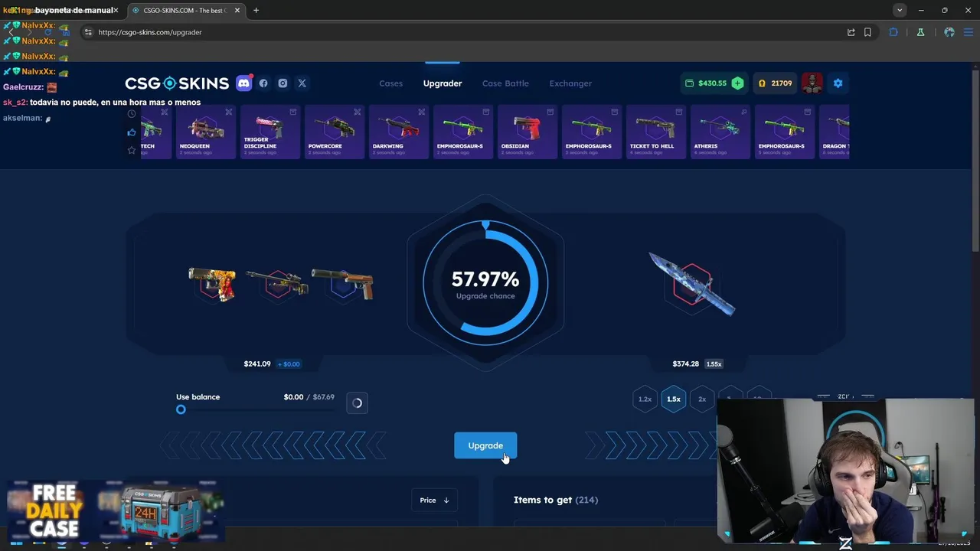The width and height of the screenshot is (980, 551).
Task: Close the CSGO-SKINS.COM browser tab
Action: coord(237,11)
